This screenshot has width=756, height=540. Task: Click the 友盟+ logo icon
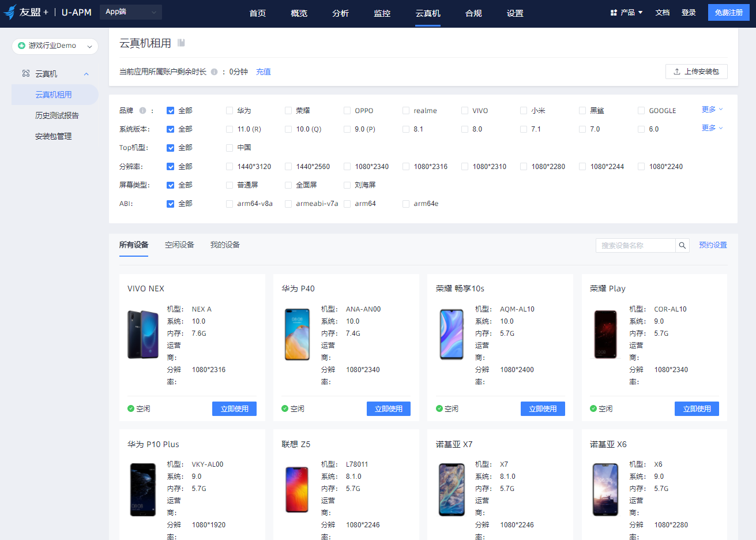10,12
